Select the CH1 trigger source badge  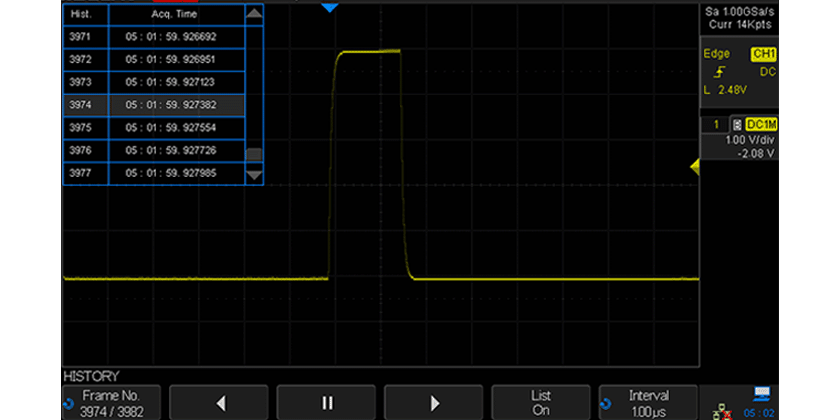pos(762,54)
